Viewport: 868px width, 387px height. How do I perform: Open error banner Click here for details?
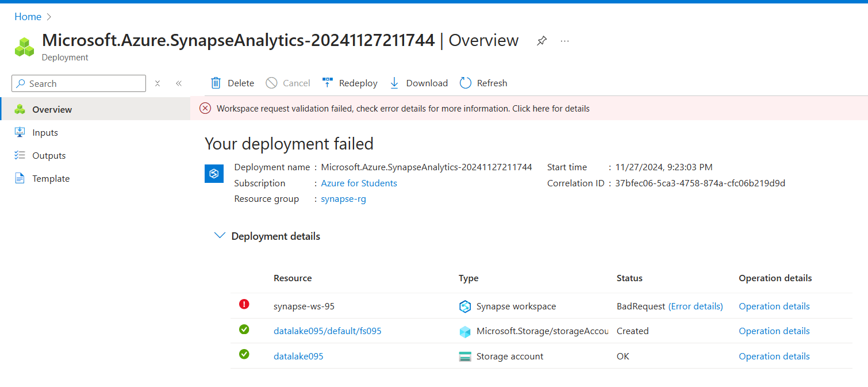click(551, 108)
